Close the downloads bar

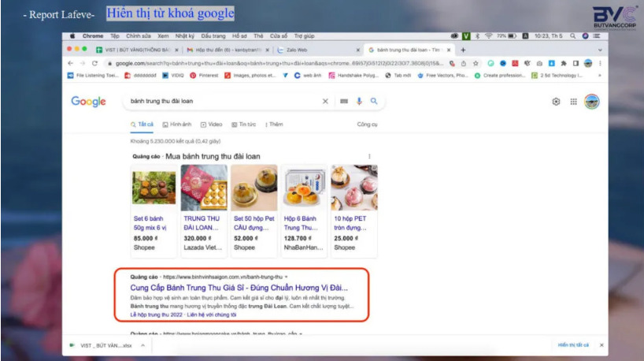601,345
